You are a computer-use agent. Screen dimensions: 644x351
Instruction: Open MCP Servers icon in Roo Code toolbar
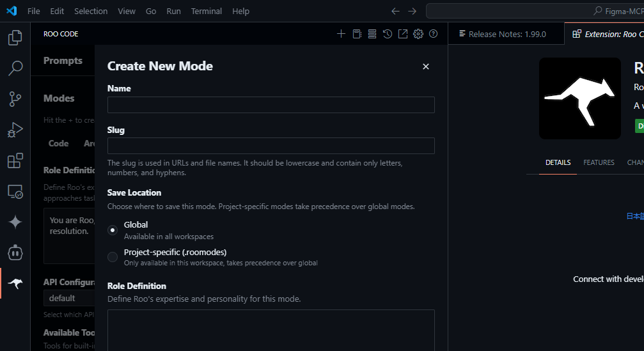click(x=372, y=34)
